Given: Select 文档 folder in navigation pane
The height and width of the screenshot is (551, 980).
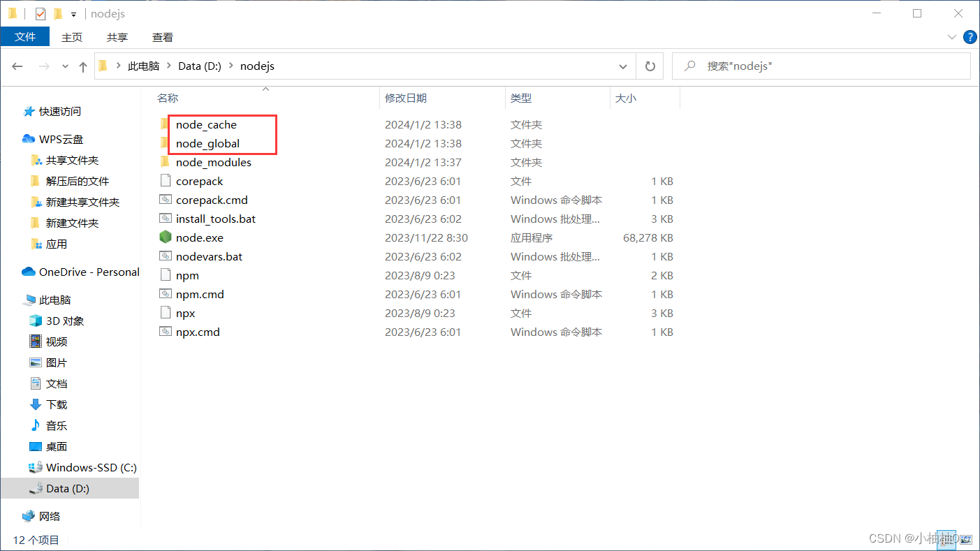Looking at the screenshot, I should coord(48,383).
